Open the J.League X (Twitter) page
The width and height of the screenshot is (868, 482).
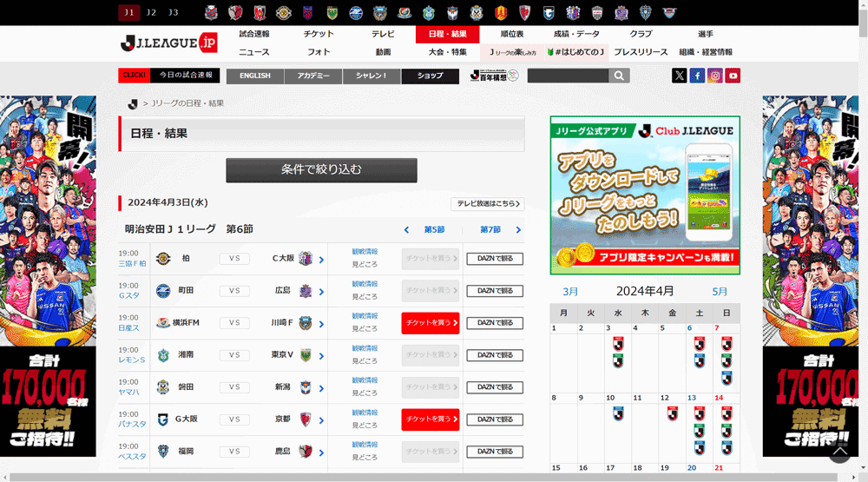pos(679,76)
